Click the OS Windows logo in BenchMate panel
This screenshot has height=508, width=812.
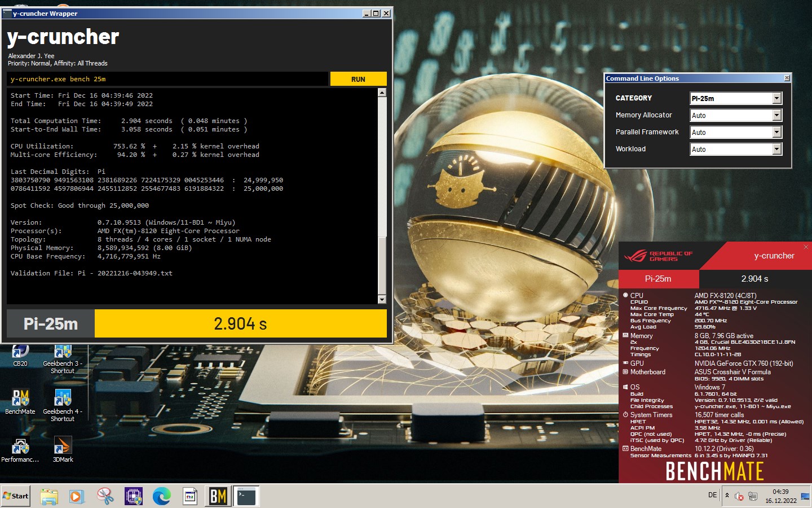(x=625, y=387)
